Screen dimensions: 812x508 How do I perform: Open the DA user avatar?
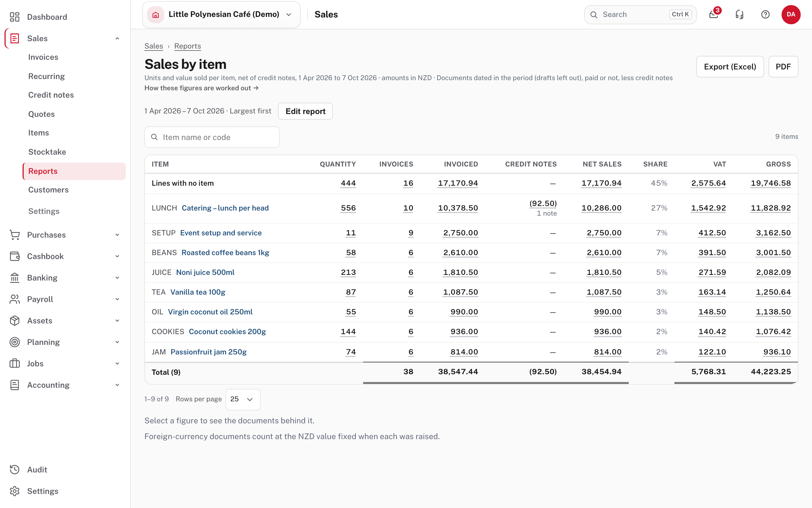coord(791,14)
